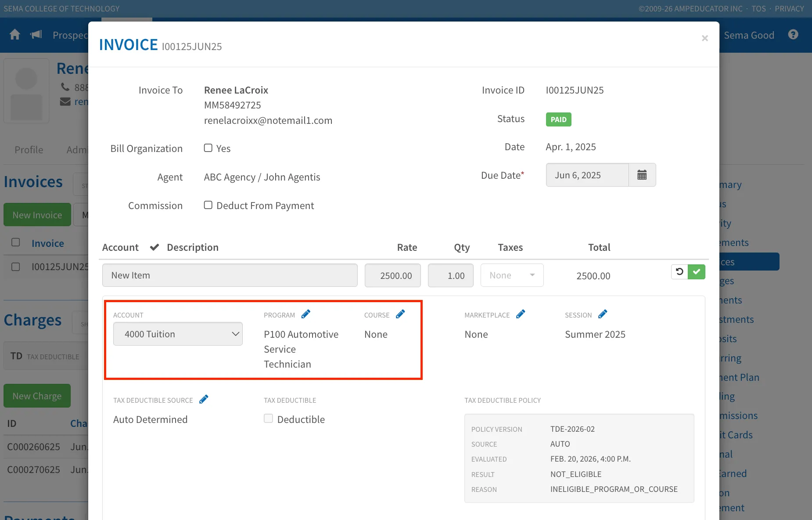Toggle Bill Organization Yes checkbox
Image resolution: width=812 pixels, height=520 pixels.
click(x=208, y=148)
